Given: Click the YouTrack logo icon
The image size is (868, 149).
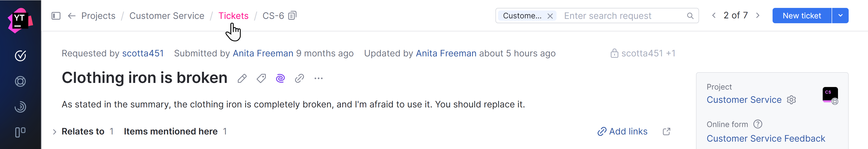Looking at the screenshot, I should point(20,20).
